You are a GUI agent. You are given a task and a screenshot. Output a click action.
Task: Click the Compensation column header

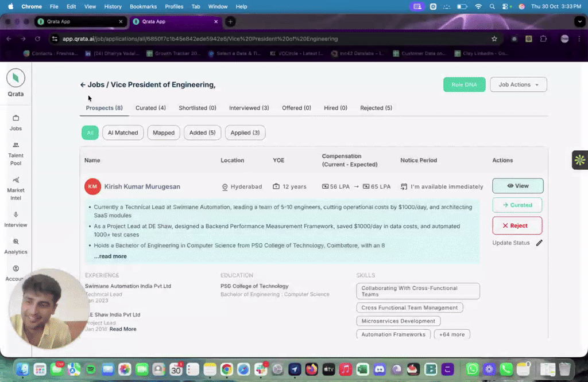click(x=350, y=160)
